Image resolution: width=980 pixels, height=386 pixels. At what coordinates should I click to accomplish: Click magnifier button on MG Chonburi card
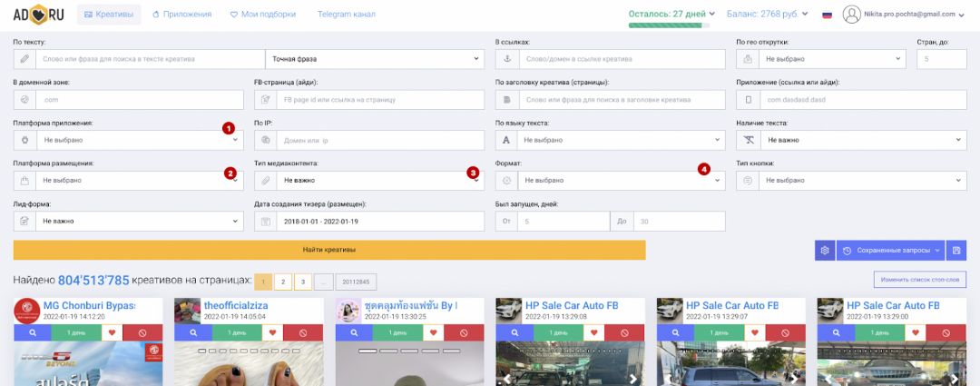33,332
